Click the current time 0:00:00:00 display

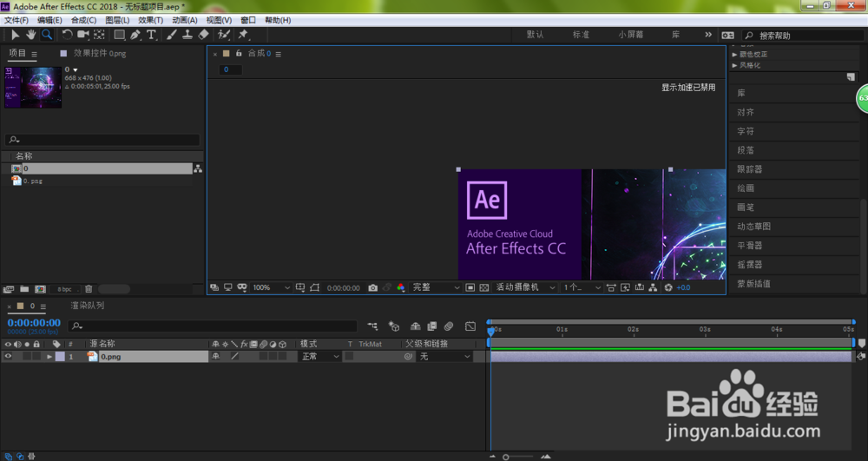[x=34, y=323]
